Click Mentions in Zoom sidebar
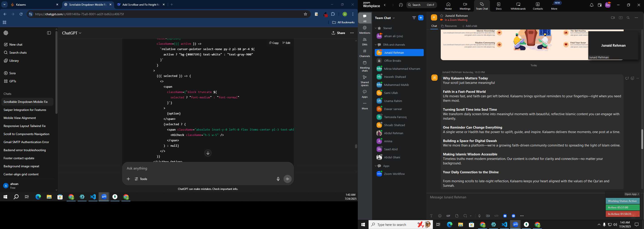The width and height of the screenshot is (644, 229). (x=365, y=30)
